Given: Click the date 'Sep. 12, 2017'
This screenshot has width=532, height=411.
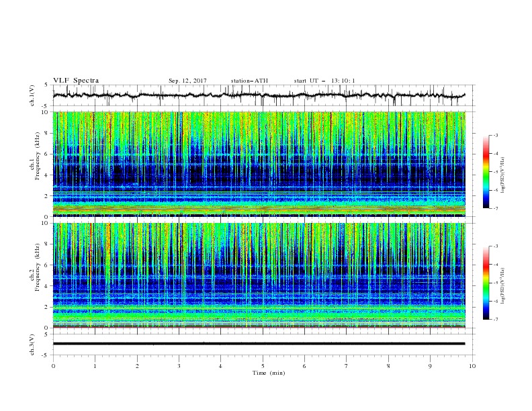Looking at the screenshot, I should tap(187, 81).
